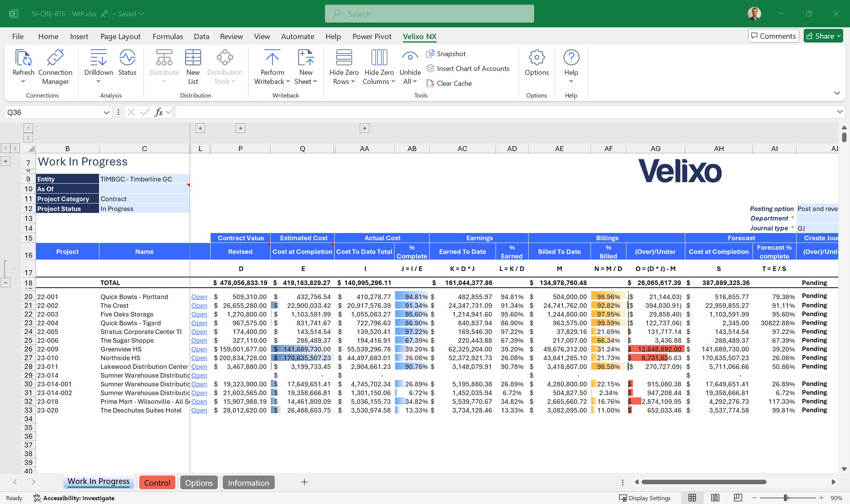This screenshot has width=850, height=504.
Task: Click Hide Zero Rows icon
Action: [344, 58]
